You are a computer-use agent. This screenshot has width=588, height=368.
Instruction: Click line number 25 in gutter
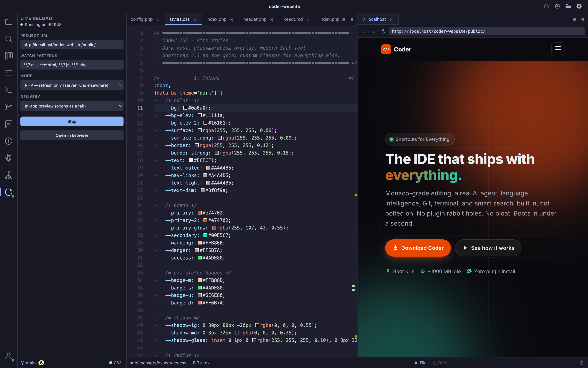(x=140, y=213)
